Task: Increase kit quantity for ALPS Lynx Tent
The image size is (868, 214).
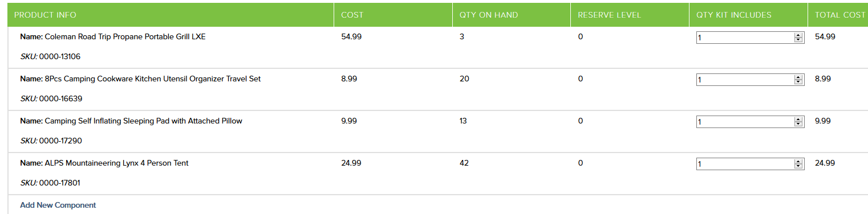Action: [798, 161]
